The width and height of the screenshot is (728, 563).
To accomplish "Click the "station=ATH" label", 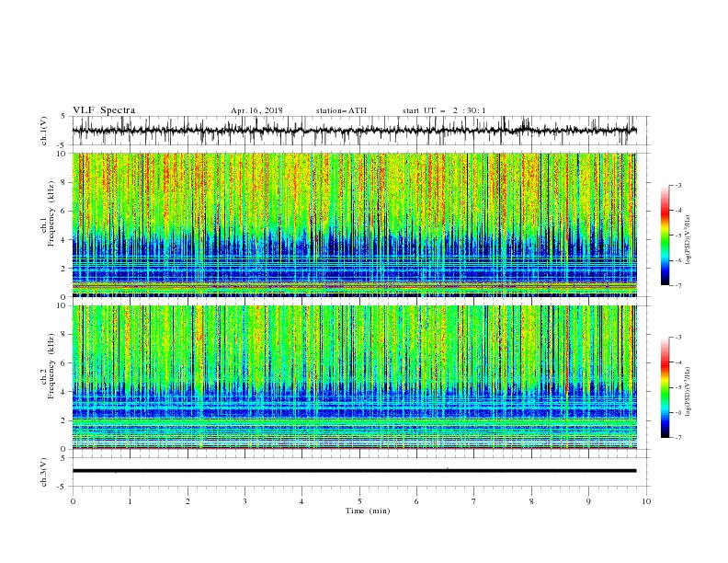I will point(341,110).
